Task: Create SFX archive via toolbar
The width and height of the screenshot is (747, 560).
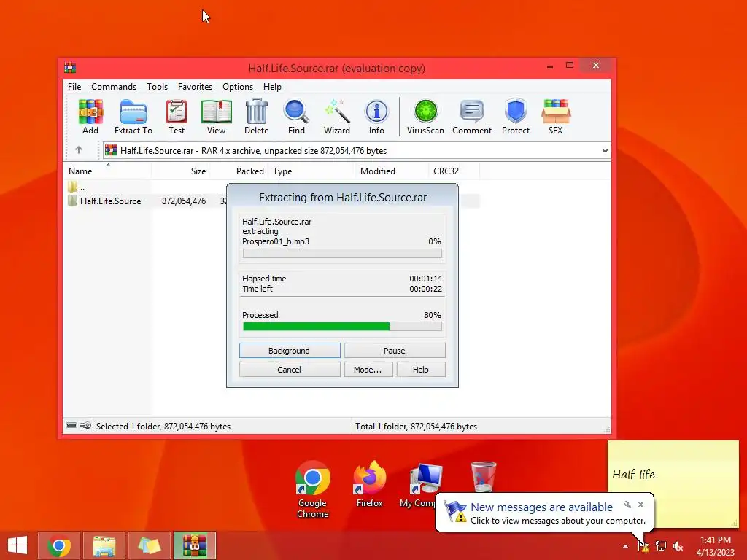Action: point(555,117)
